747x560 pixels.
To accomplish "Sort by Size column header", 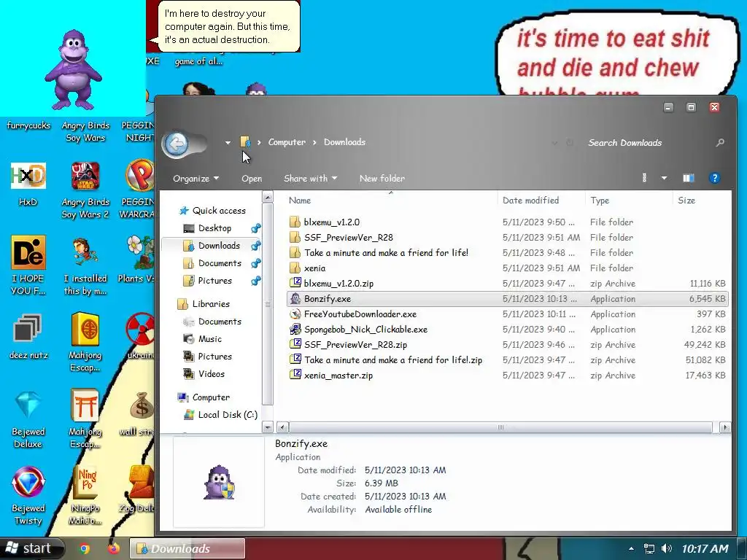I will [686, 201].
